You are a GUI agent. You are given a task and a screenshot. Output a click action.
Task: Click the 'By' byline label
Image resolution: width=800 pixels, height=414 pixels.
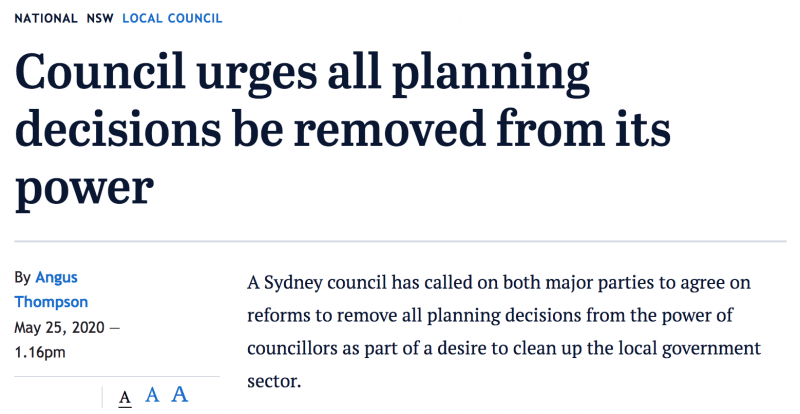click(22, 278)
